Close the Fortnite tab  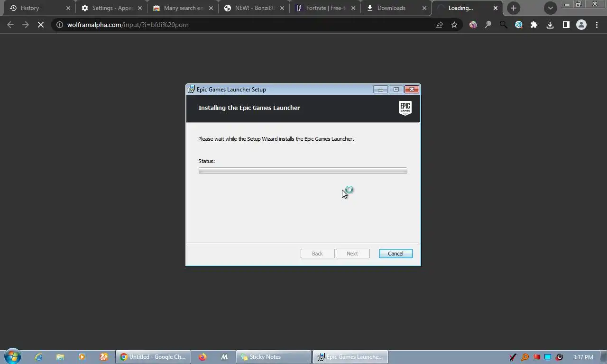[353, 8]
